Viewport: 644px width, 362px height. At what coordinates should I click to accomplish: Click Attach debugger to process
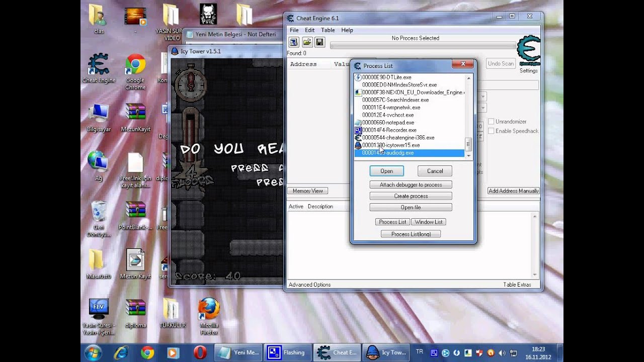(x=411, y=185)
